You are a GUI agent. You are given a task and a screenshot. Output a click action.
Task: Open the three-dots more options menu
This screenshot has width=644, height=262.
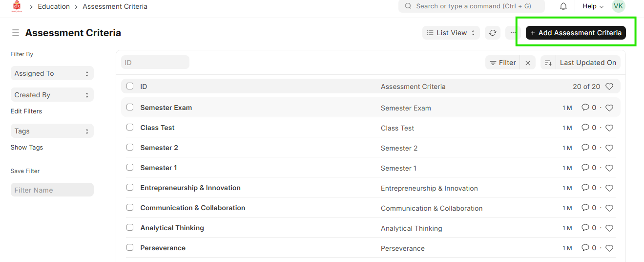tap(513, 33)
